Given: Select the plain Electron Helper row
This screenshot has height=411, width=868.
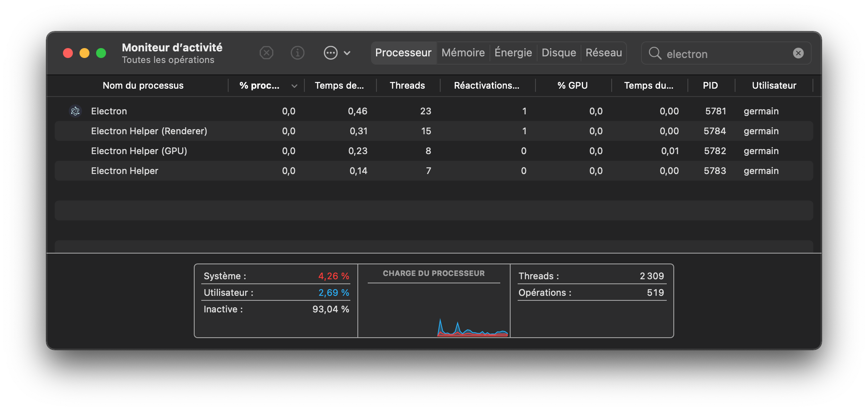Looking at the screenshot, I should click(x=434, y=171).
